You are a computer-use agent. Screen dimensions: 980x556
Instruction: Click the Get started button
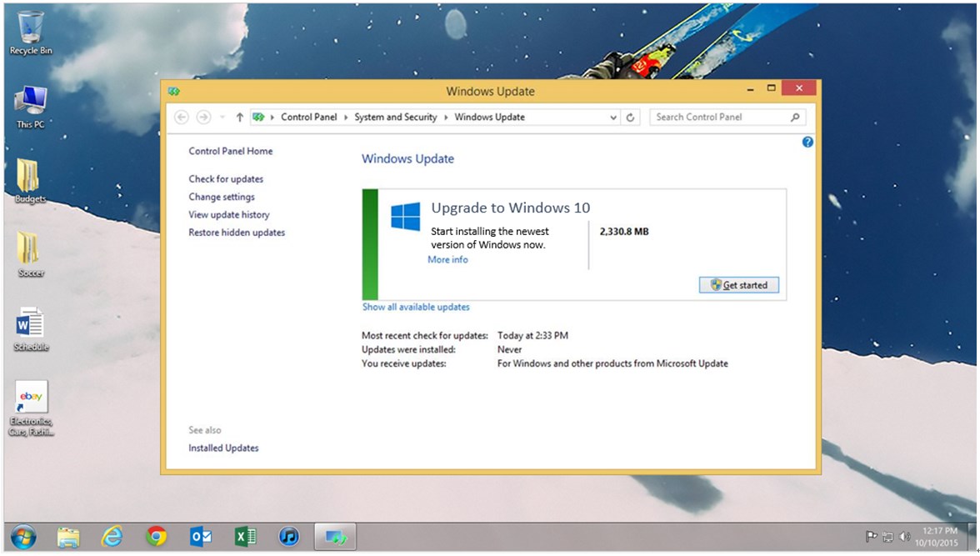[738, 285]
